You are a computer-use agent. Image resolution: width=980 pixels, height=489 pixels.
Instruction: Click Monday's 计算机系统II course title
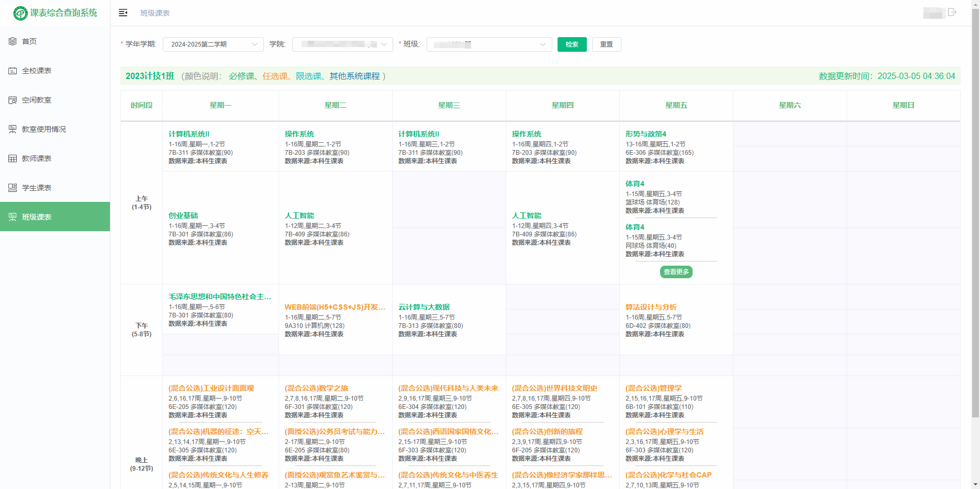tap(189, 134)
